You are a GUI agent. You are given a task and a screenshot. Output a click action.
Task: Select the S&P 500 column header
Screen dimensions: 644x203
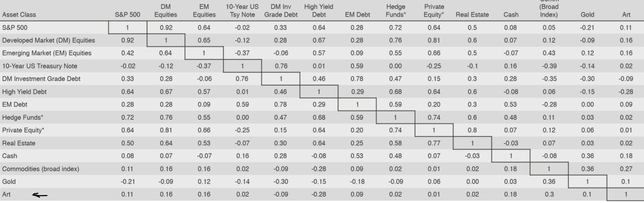pyautogui.click(x=127, y=15)
